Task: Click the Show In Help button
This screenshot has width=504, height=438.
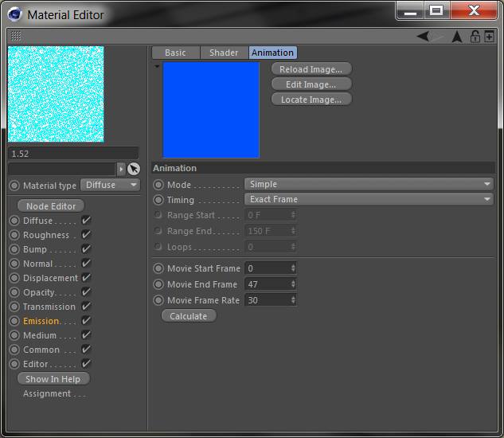Action: pyautogui.click(x=53, y=379)
